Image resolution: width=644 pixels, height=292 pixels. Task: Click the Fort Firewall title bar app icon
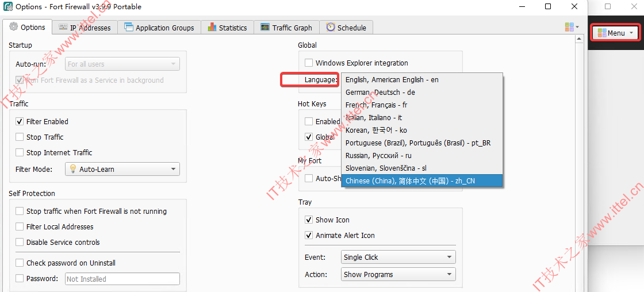[7, 6]
